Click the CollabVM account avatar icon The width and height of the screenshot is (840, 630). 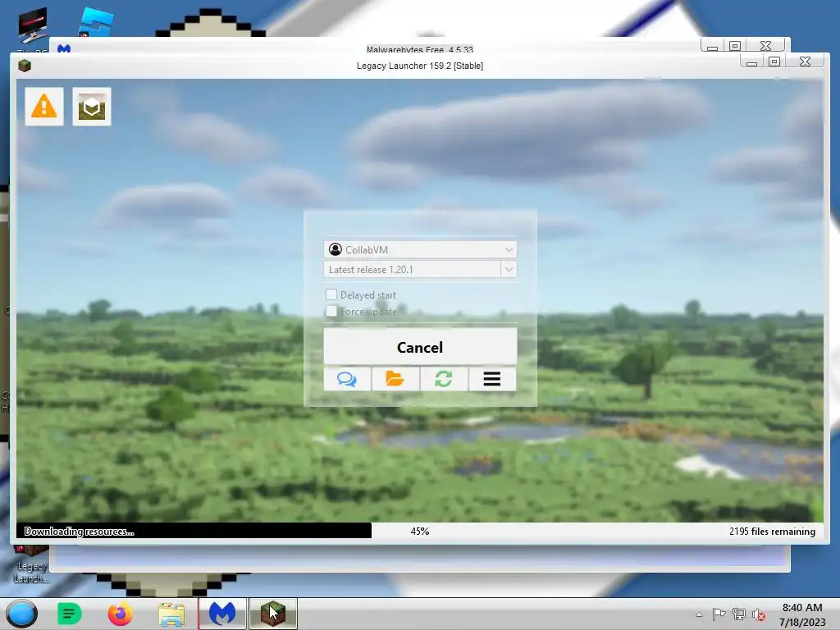point(336,249)
